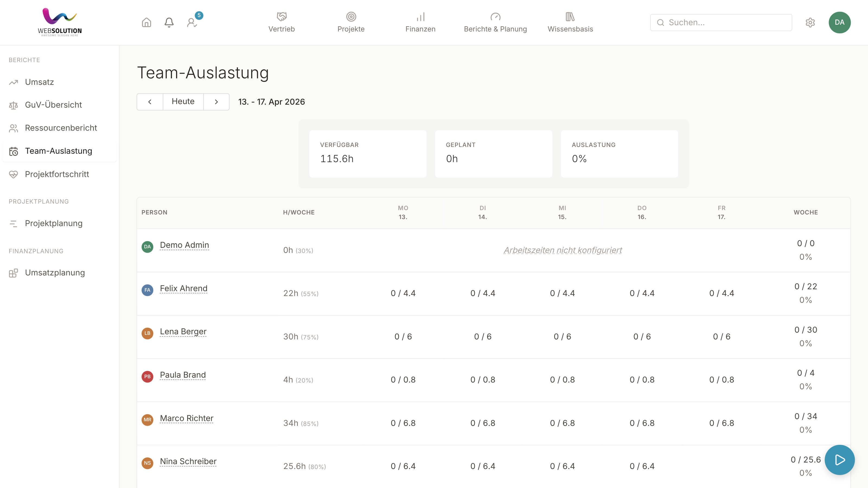The image size is (868, 488).
Task: Open Vertrieb handshake menu
Action: (281, 23)
